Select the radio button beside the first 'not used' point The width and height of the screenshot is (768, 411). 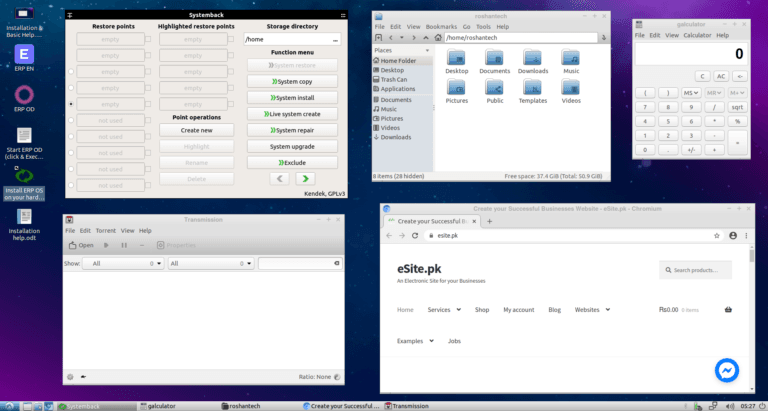point(71,120)
